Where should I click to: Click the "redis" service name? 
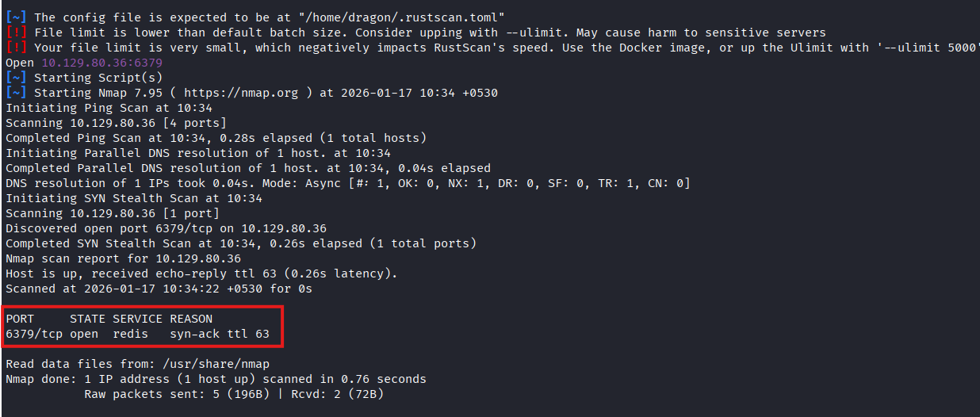pos(130,334)
